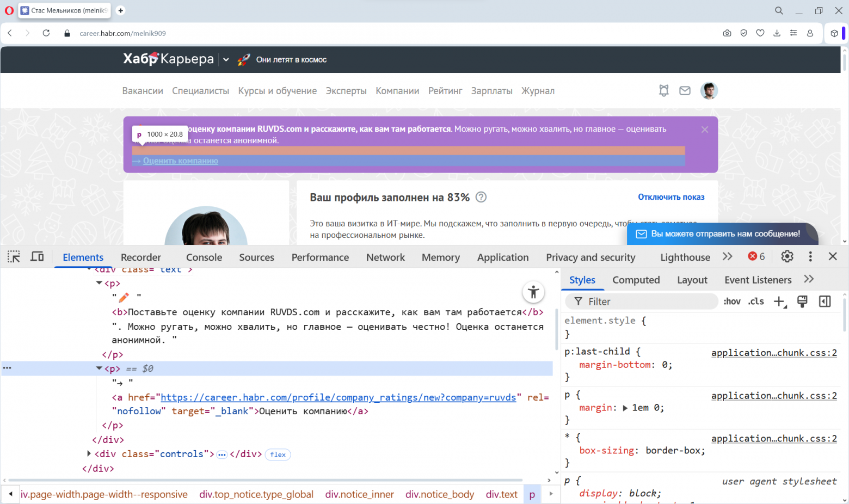Viewport: 849px width, 504px height.
Task: Expand the div class controls node
Action: coord(89,453)
